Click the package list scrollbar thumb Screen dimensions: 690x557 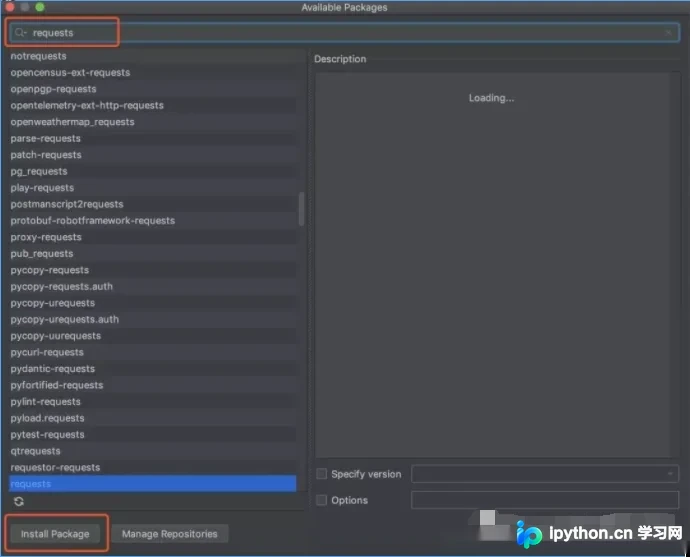click(x=301, y=209)
